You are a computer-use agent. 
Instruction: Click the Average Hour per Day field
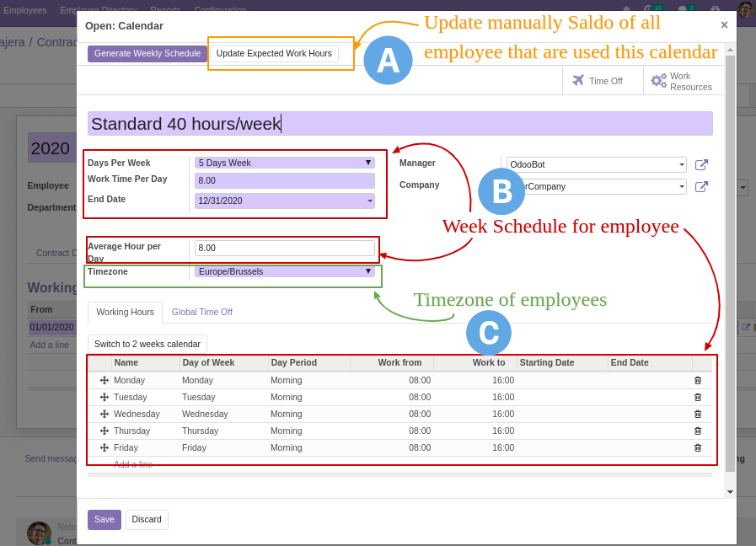[284, 248]
